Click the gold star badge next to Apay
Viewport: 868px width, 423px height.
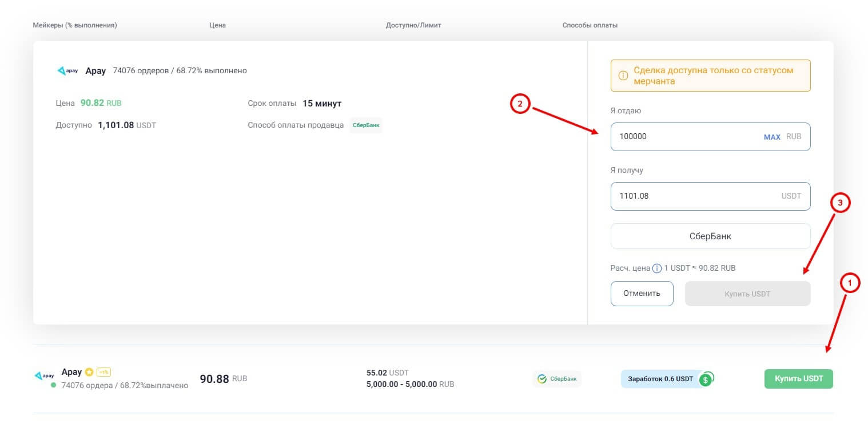pos(89,372)
